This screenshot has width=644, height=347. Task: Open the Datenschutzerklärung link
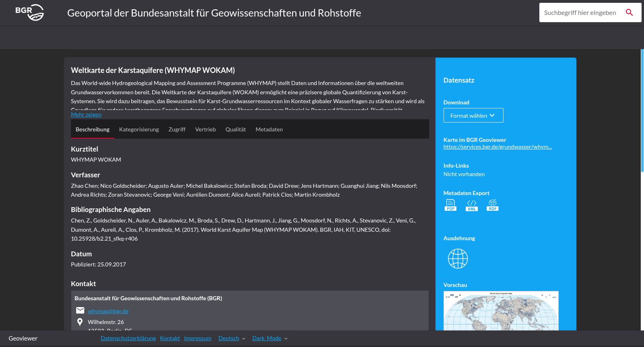pos(128,339)
